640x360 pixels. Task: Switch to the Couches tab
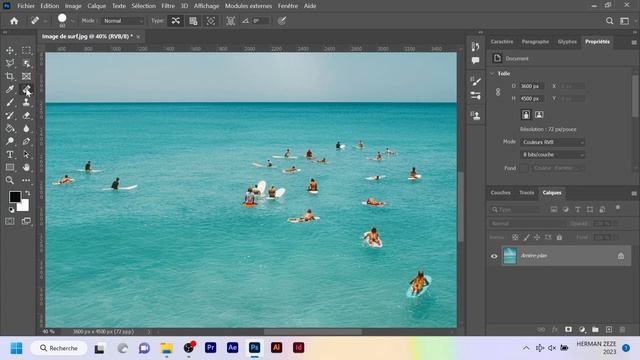500,193
